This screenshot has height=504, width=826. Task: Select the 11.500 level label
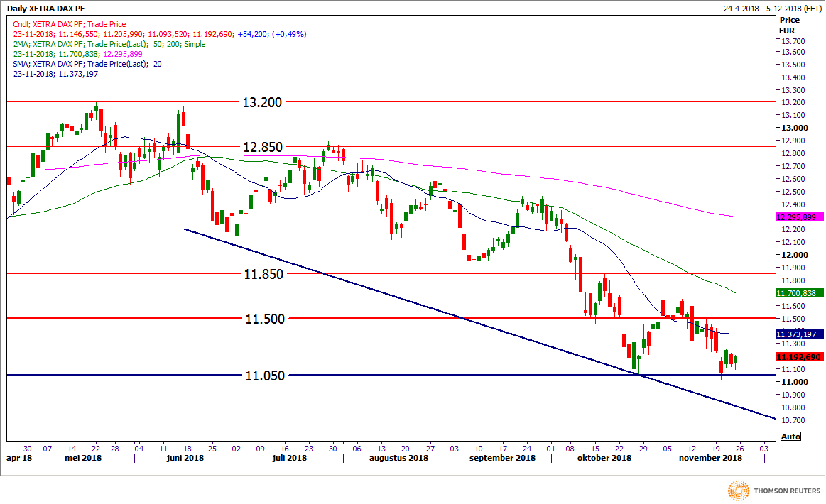pyautogui.click(x=264, y=319)
